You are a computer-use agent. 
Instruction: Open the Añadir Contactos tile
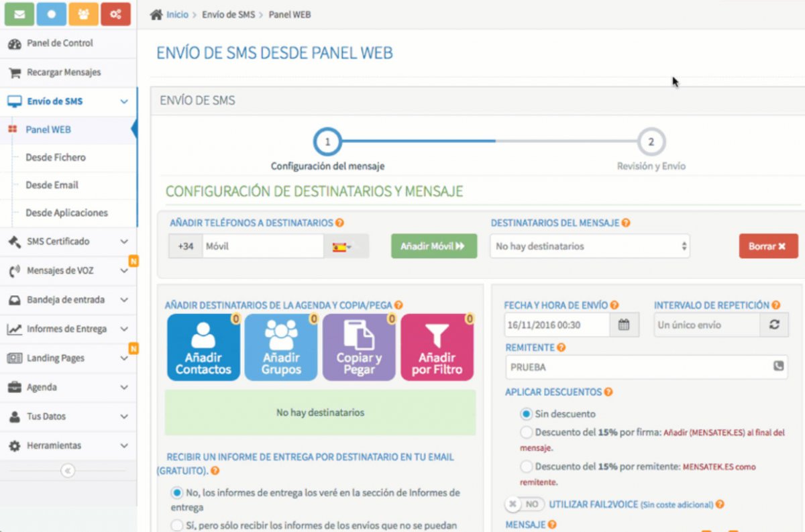tap(203, 348)
